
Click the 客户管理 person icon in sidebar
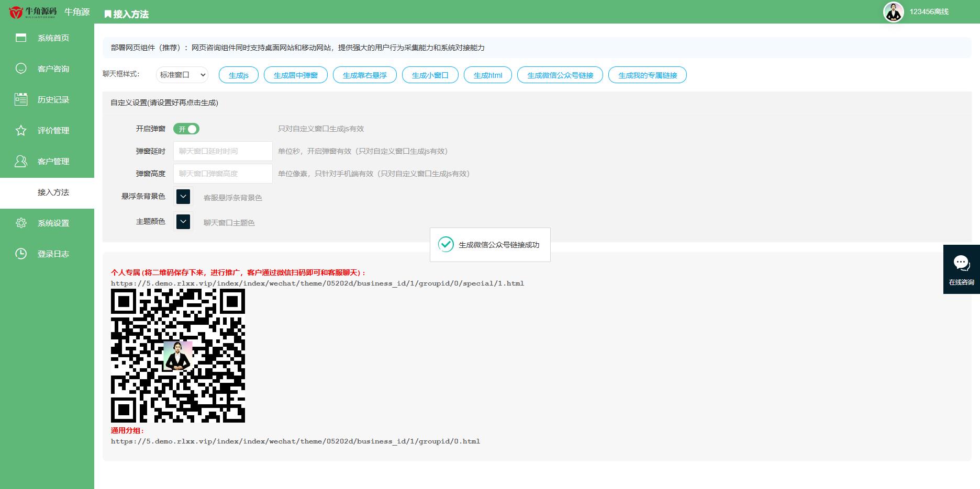click(x=21, y=161)
